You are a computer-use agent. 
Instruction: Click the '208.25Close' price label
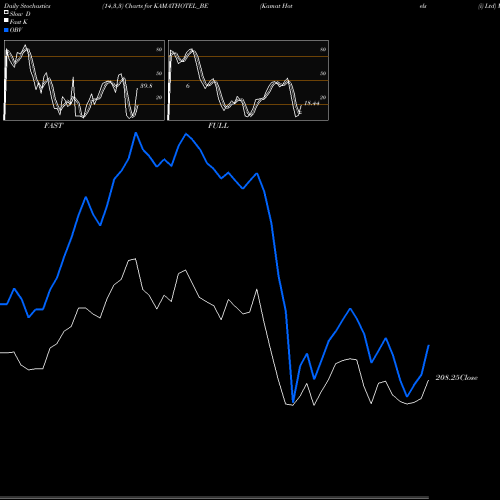click(457, 378)
